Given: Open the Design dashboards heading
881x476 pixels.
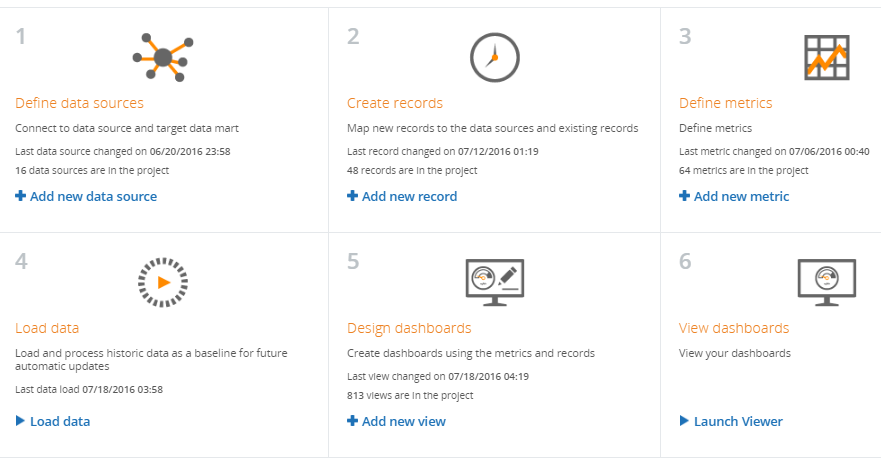Looking at the screenshot, I should (409, 328).
